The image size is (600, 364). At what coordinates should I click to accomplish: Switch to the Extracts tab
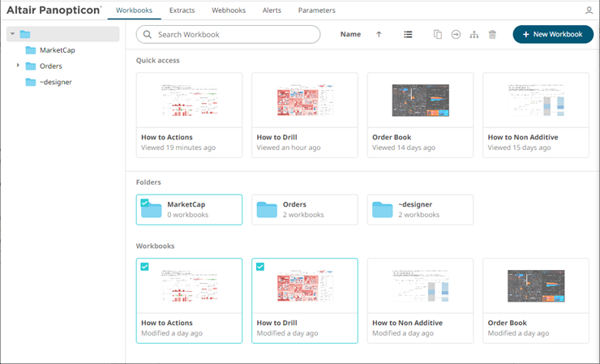(181, 11)
